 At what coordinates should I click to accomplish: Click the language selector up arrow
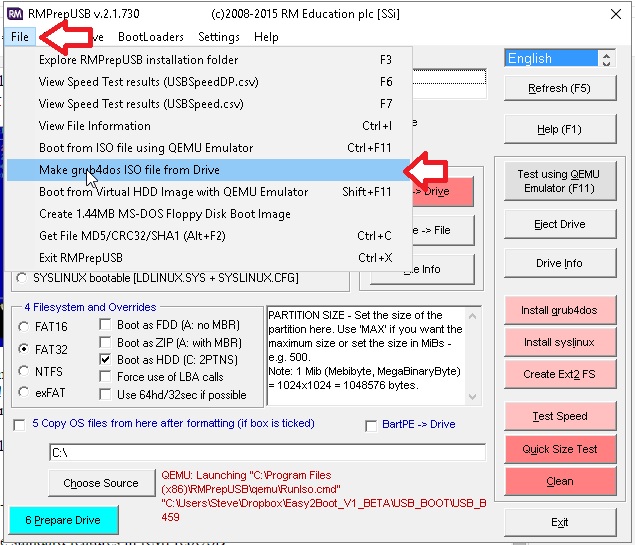coord(606,55)
